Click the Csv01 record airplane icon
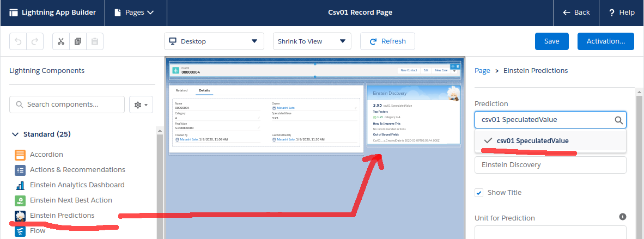 click(x=176, y=70)
